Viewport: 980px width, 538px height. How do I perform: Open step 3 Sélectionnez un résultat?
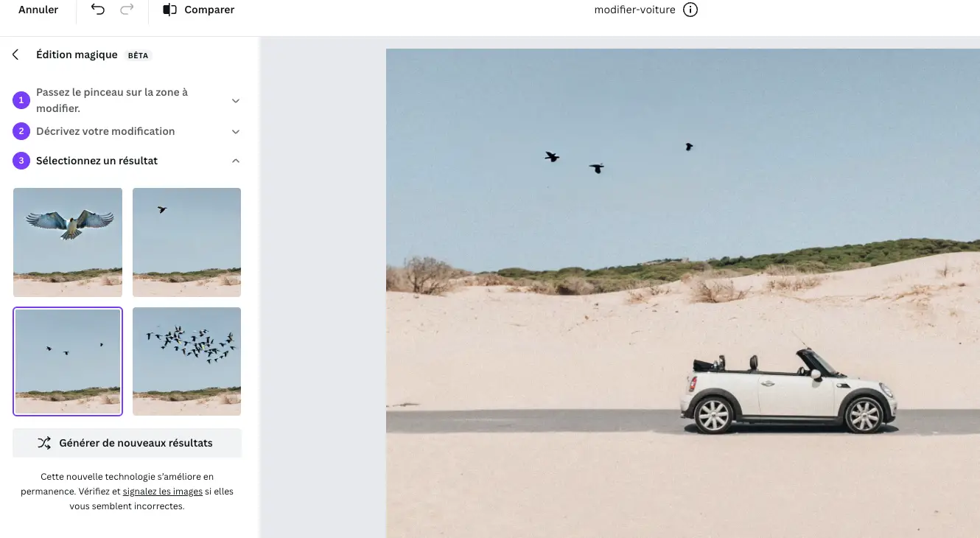tap(97, 161)
